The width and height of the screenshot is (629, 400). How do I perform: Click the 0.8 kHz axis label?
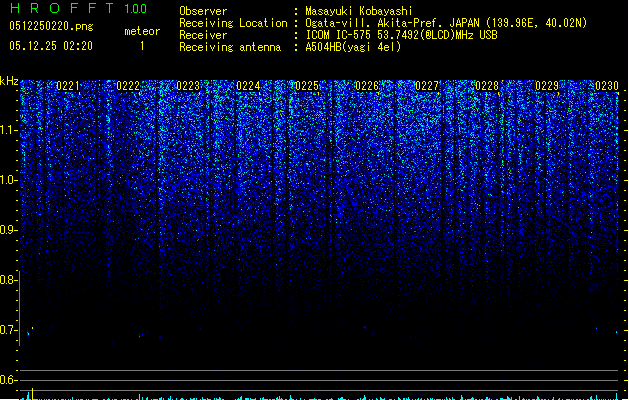pos(8,280)
